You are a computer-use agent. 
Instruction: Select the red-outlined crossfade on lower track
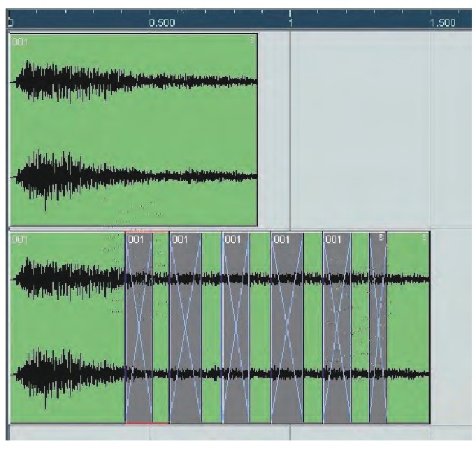click(138, 327)
